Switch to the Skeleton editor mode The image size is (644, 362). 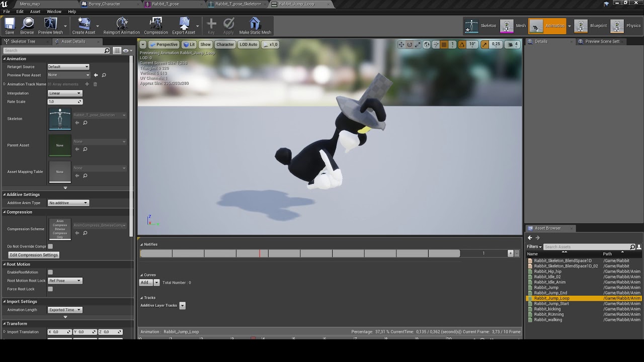481,26
